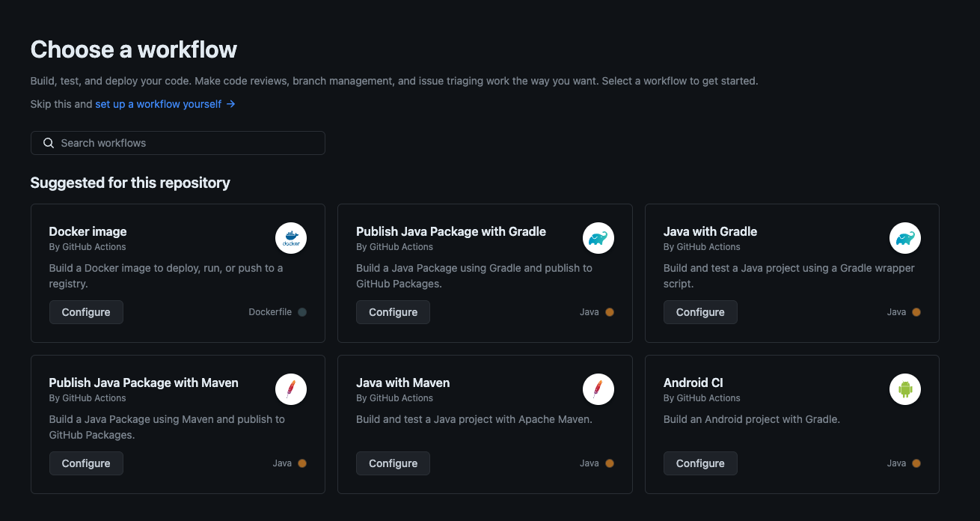Open the set up a workflow yourself link
This screenshot has height=521, width=980.
point(159,104)
